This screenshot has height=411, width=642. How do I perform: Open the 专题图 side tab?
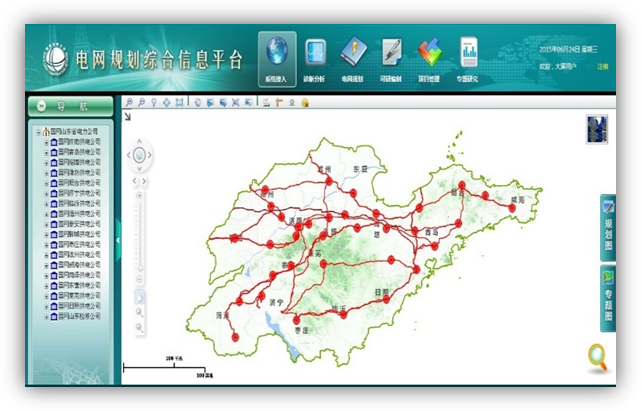(608, 298)
